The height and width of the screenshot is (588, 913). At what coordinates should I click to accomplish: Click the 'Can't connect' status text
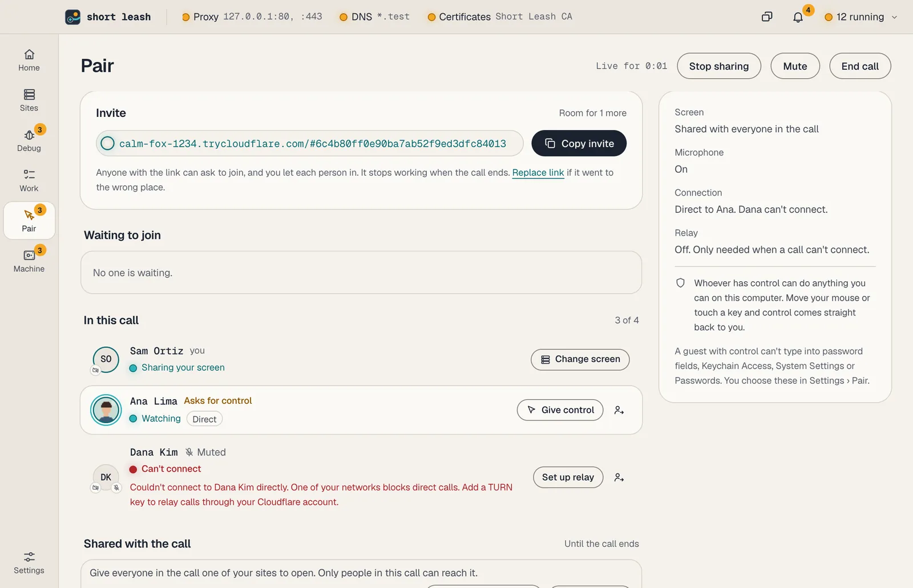(171, 469)
